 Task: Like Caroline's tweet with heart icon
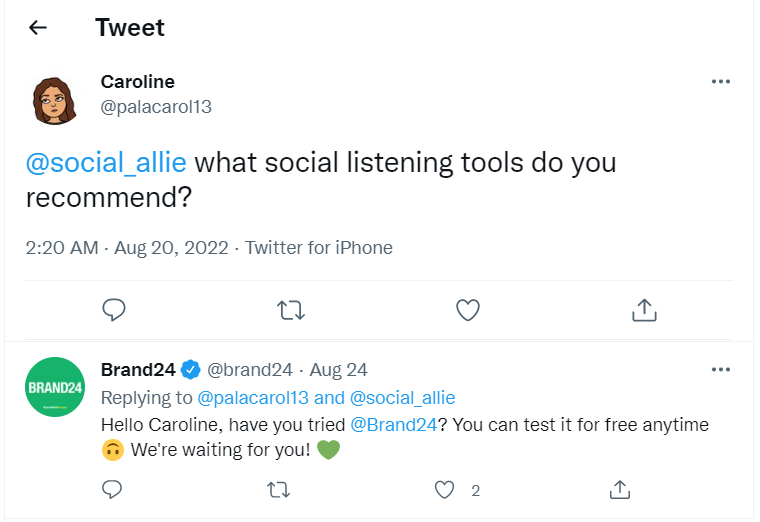[x=468, y=311]
